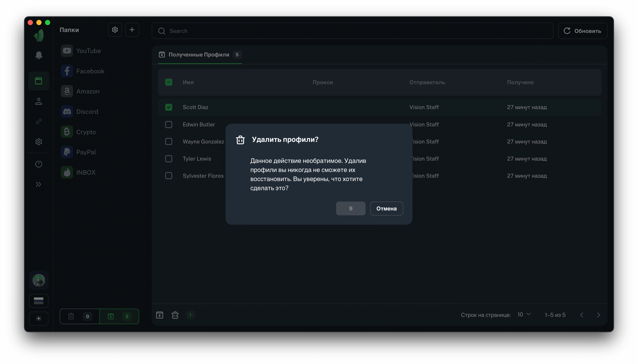638x364 pixels.
Task: Open the received profiles tab with count 5
Action: pyautogui.click(x=119, y=316)
